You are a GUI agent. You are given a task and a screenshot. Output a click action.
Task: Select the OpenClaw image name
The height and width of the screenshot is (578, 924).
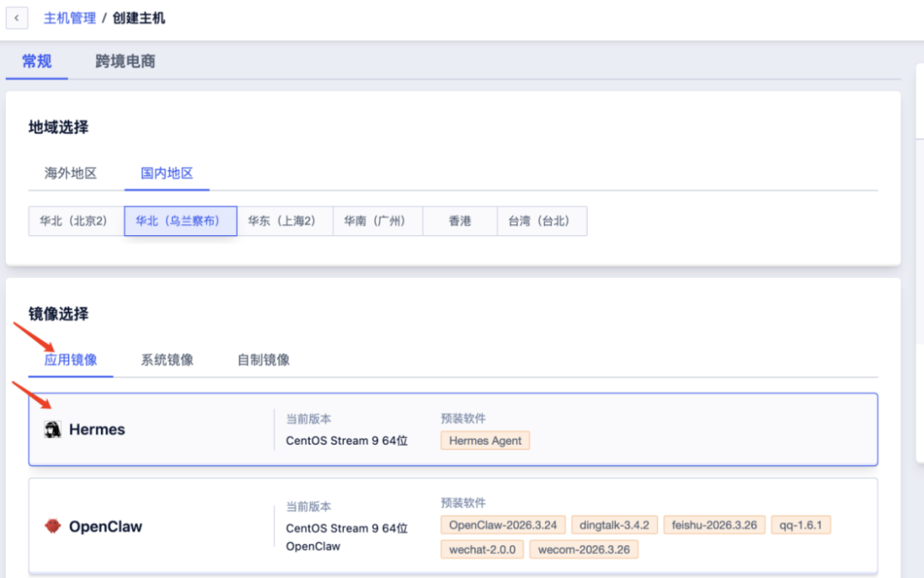105,526
